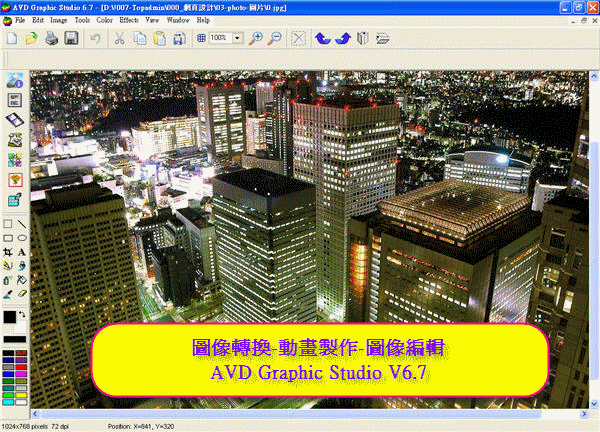Viewport: 600px width, 432px height.
Task: Click the Zoom in magnifier icon
Action: (x=257, y=38)
